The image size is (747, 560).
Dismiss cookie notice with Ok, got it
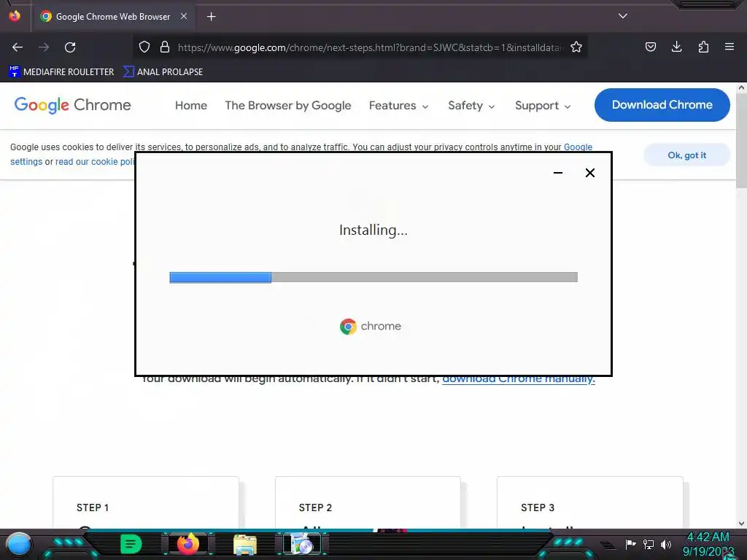pos(686,155)
